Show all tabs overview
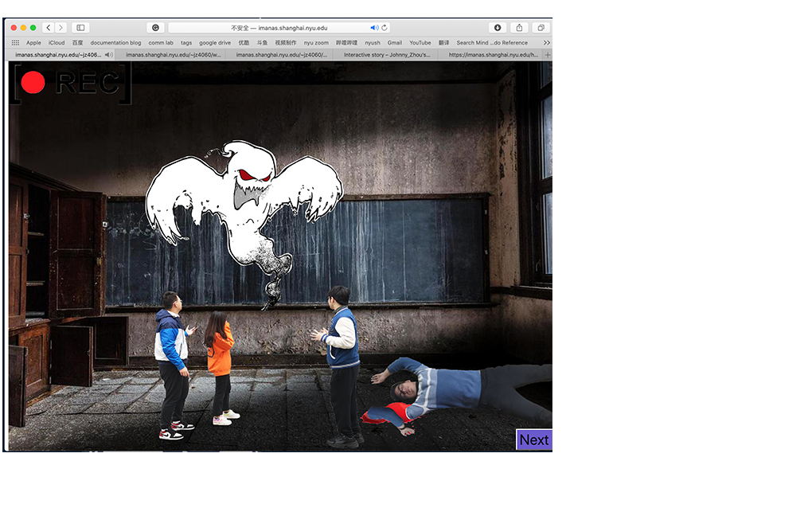 pyautogui.click(x=541, y=28)
